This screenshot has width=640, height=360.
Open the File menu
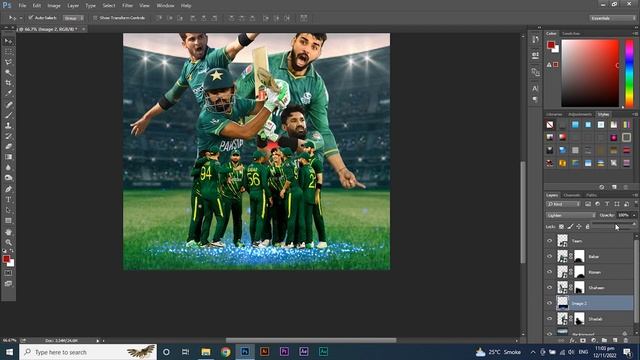22,6
